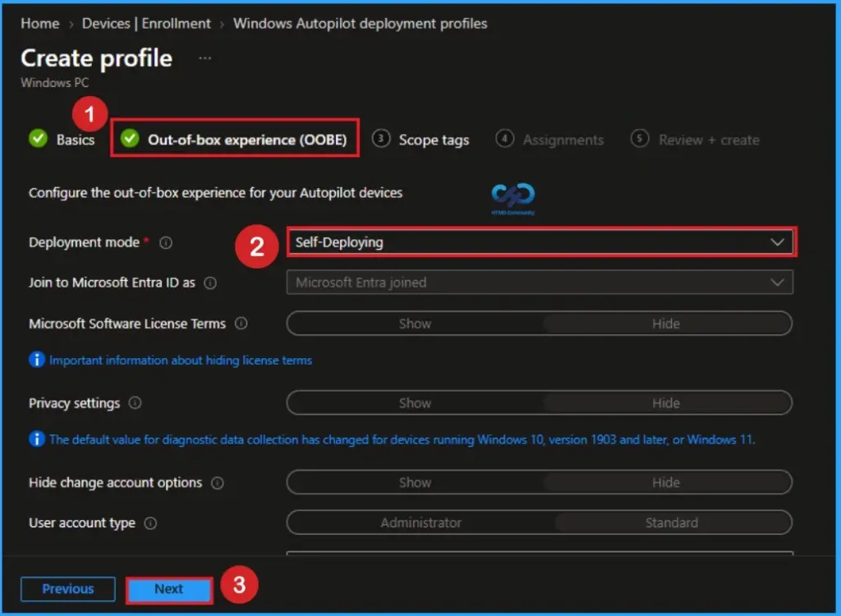Choose Administrator as the user account type

pyautogui.click(x=421, y=522)
